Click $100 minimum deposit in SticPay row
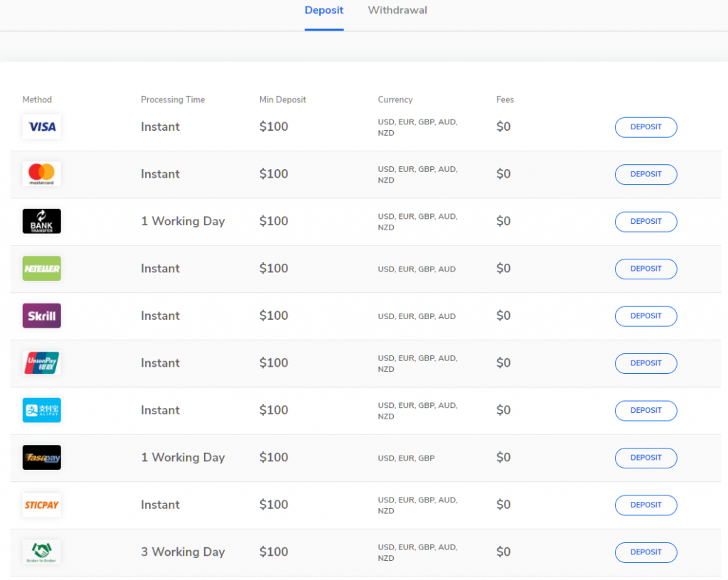 (x=274, y=505)
